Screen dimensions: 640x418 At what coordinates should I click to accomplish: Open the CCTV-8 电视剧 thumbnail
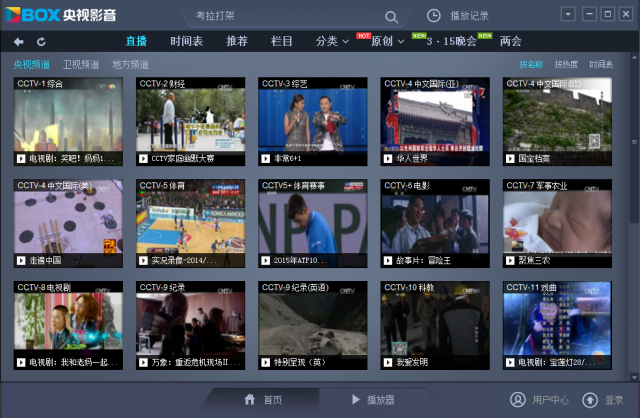click(68, 325)
